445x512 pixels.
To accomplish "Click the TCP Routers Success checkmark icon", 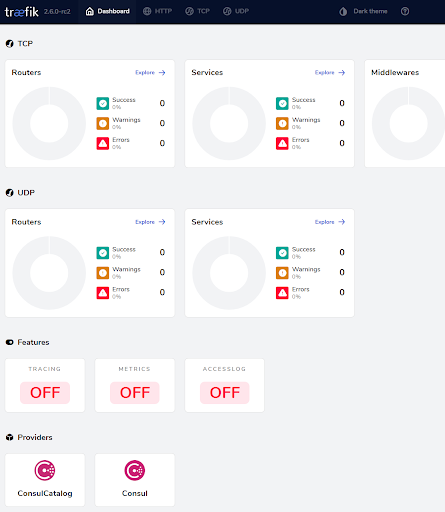I will click(103, 103).
